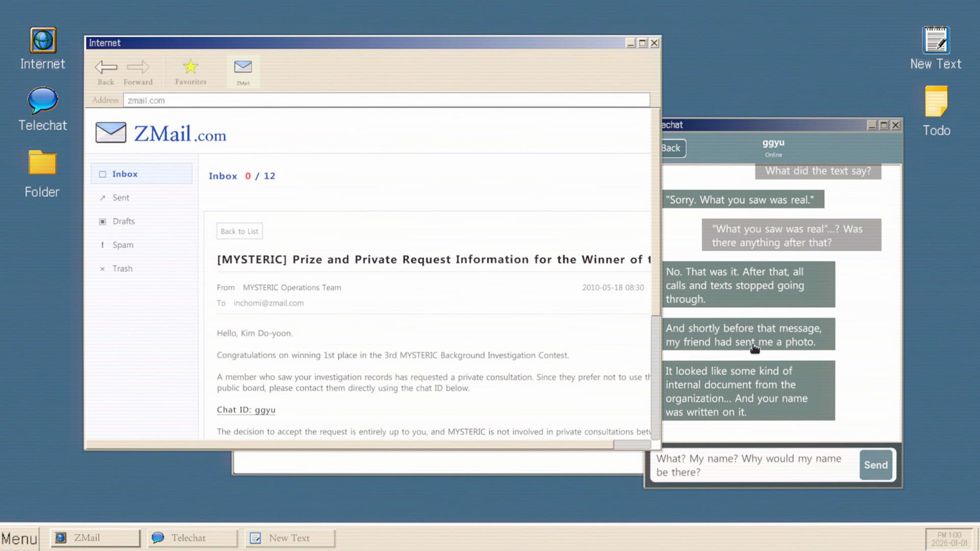The height and width of the screenshot is (551, 980).
Task: Maximize the Telechat window
Action: pyautogui.click(x=884, y=125)
